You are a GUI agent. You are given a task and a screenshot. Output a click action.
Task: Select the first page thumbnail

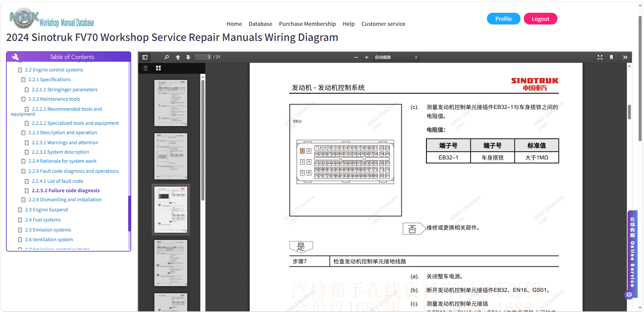(171, 103)
